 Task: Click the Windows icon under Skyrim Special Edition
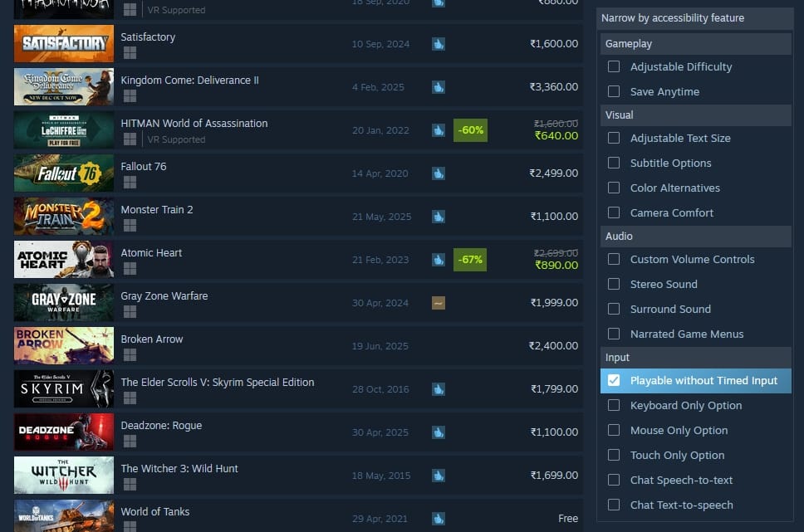pyautogui.click(x=130, y=398)
